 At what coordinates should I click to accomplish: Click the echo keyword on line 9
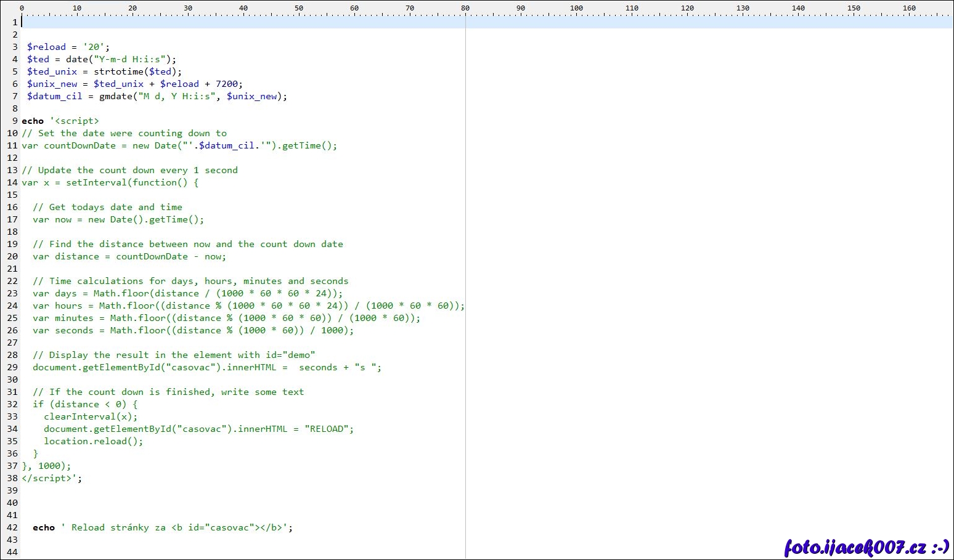click(x=33, y=121)
